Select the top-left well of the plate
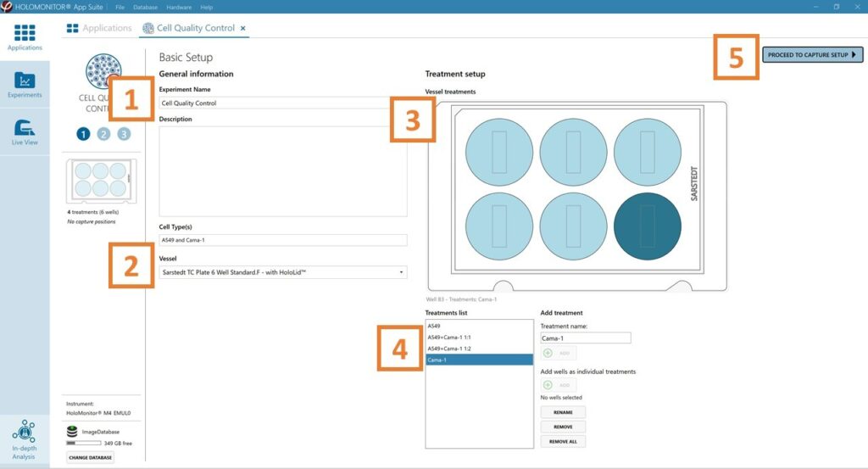 [498, 152]
